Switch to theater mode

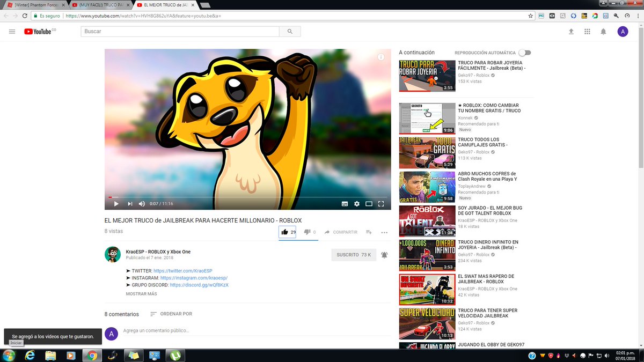point(369,204)
